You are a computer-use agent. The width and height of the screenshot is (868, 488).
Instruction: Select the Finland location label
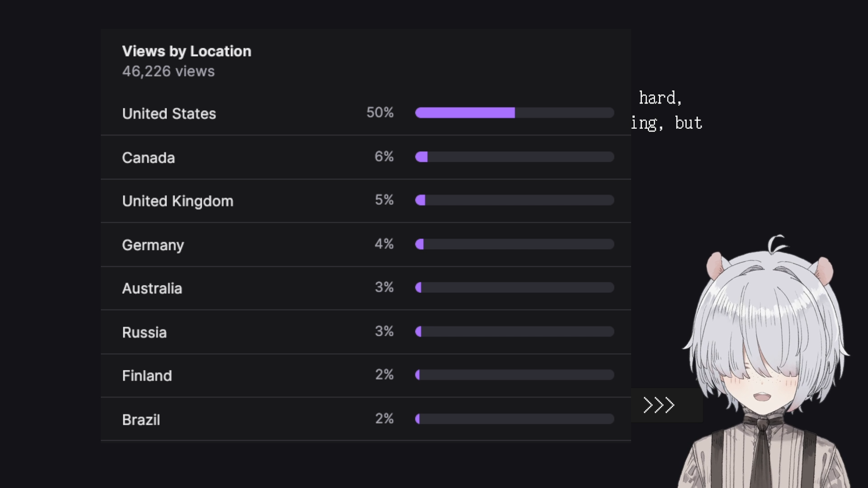pyautogui.click(x=147, y=375)
